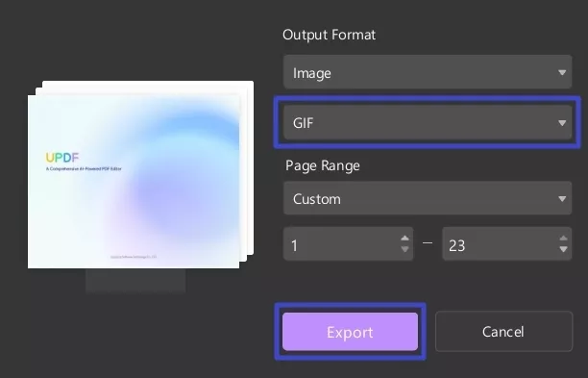Click the arrow on the Custom dropdown
Viewport: 588px width, 378px height.
tap(562, 198)
